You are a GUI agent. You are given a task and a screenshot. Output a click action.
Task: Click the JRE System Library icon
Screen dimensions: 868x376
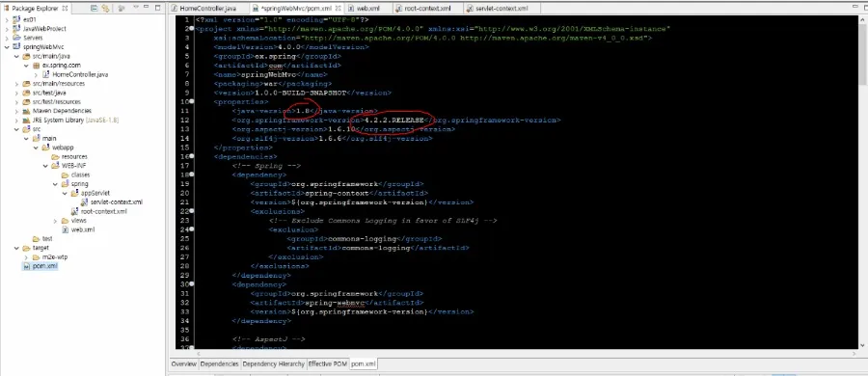coord(26,121)
